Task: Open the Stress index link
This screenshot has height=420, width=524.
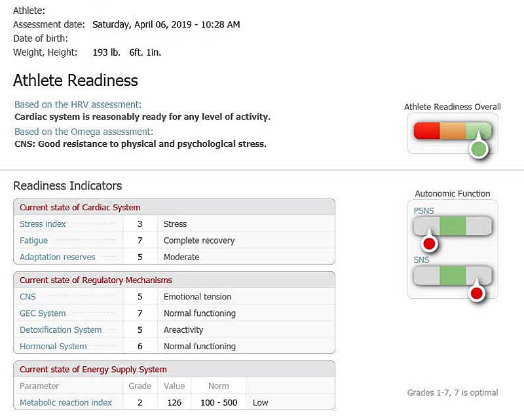Action: [43, 224]
